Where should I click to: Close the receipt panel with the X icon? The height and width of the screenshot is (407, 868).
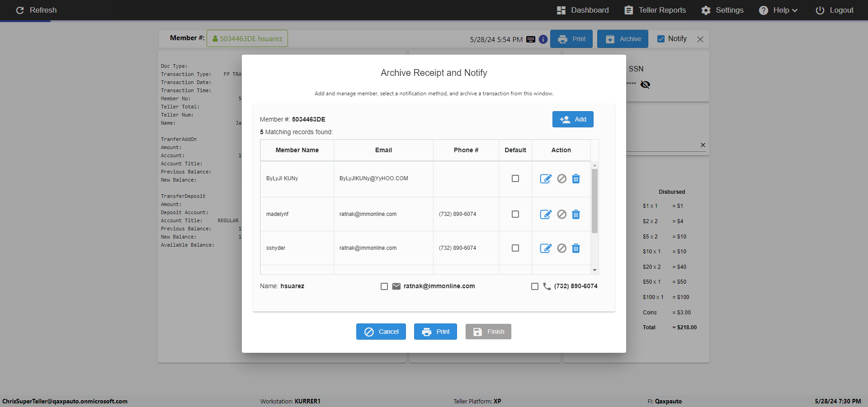(x=700, y=39)
